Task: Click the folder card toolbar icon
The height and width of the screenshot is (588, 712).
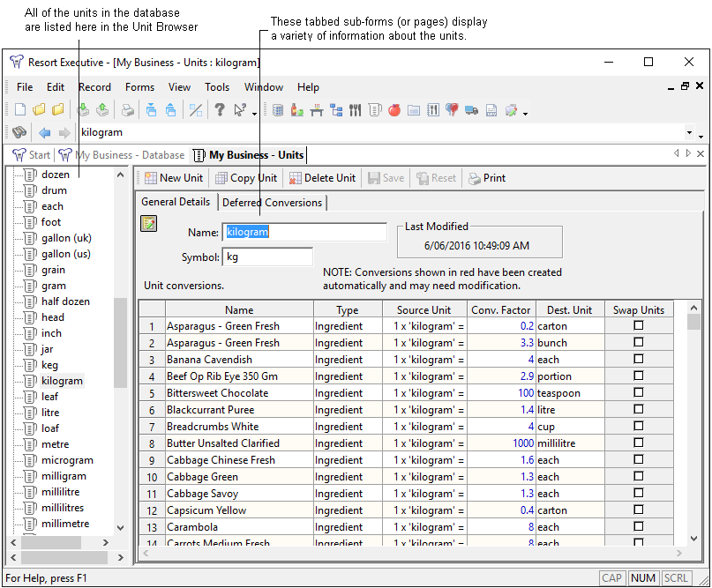Action: click(414, 110)
